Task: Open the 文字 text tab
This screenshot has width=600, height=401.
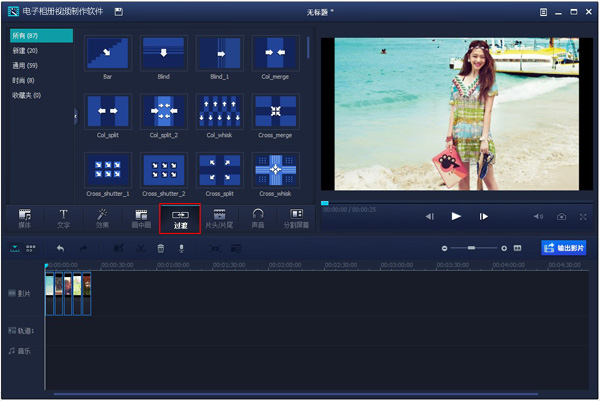Action: (64, 218)
